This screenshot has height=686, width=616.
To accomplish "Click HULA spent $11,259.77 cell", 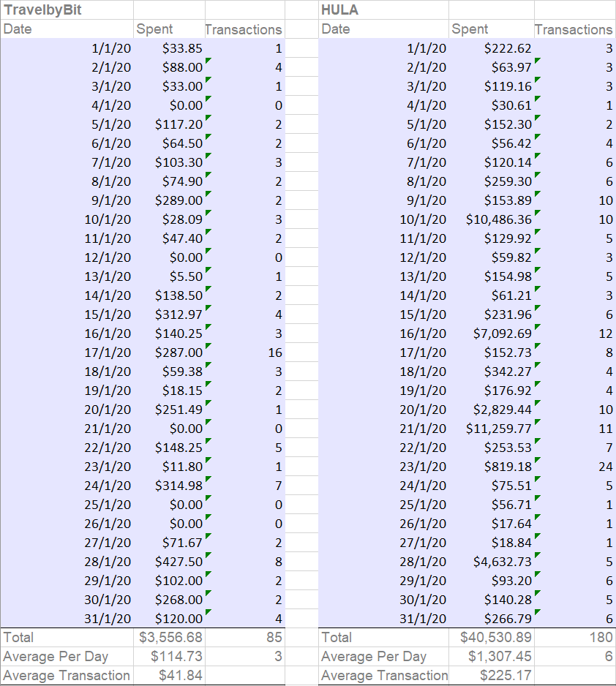I will 492,429.
